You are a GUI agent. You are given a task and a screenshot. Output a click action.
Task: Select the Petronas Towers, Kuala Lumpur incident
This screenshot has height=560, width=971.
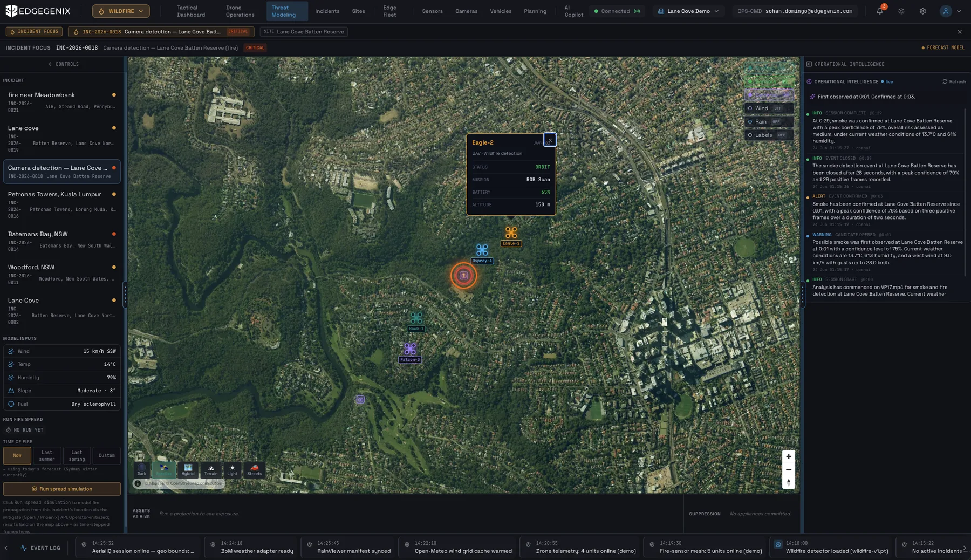(61, 204)
